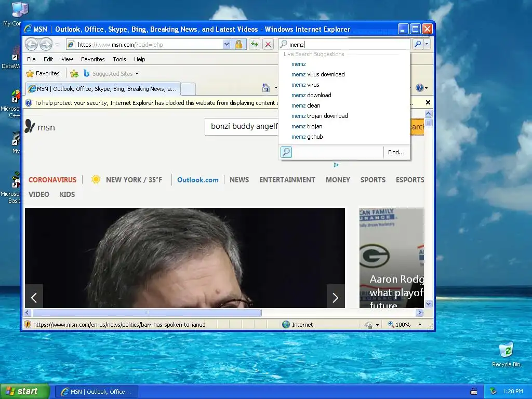Select the MSN browser tab
The image size is (532, 399).
click(x=103, y=89)
